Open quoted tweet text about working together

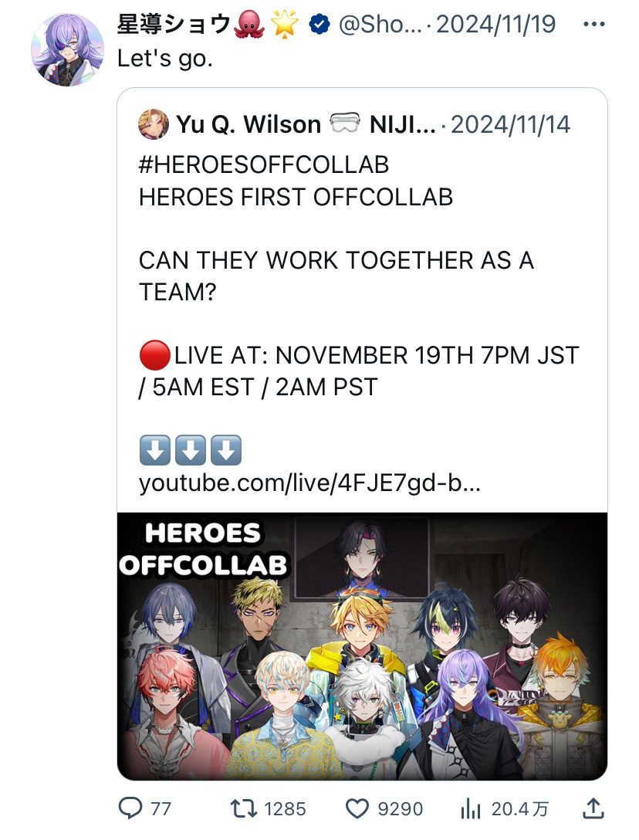point(336,276)
